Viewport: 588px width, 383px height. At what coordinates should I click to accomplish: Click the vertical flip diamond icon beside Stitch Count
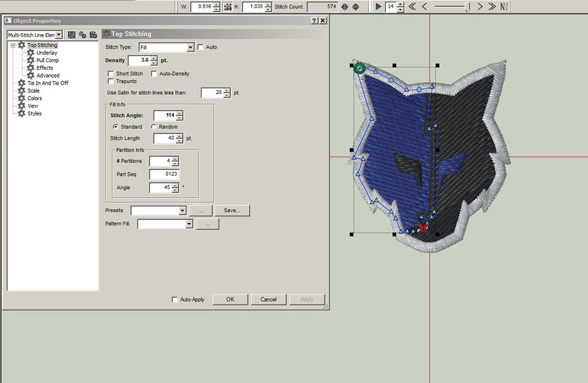(356, 6)
